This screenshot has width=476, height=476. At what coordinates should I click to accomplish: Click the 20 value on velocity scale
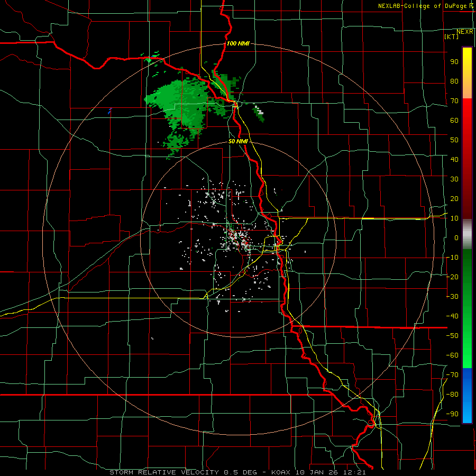[x=454, y=199]
